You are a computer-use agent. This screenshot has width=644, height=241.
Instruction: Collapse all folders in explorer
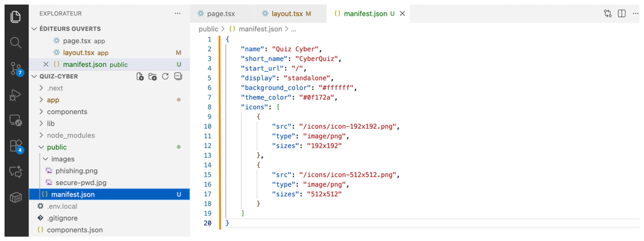(x=178, y=76)
